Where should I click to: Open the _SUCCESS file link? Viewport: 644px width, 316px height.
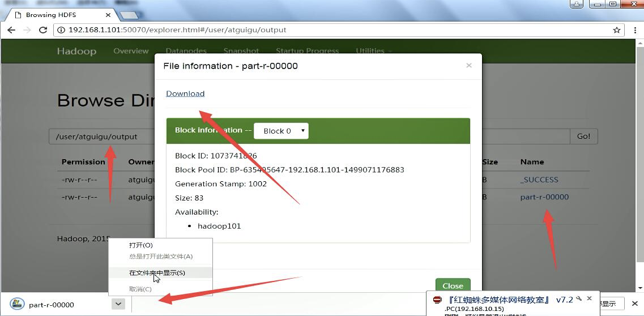click(539, 180)
